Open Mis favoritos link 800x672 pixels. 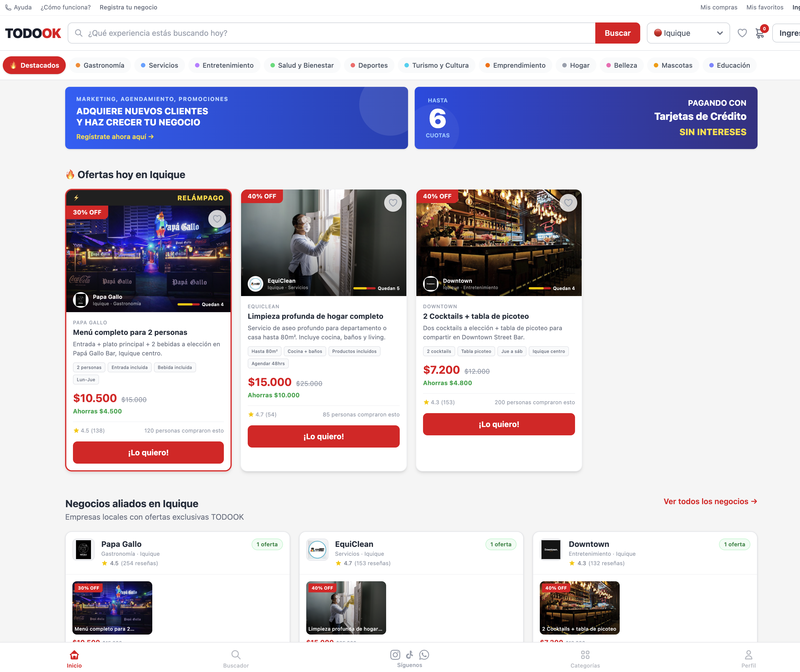click(x=764, y=7)
